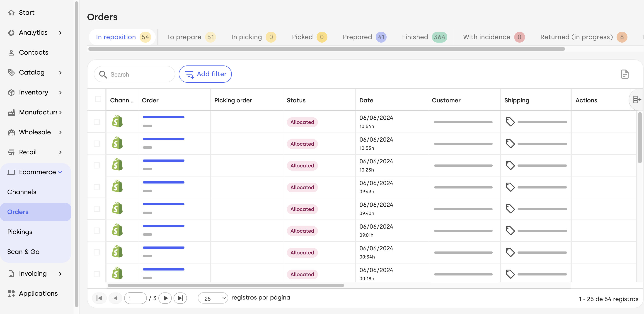
Task: Open the export document icon
Action: (x=625, y=74)
